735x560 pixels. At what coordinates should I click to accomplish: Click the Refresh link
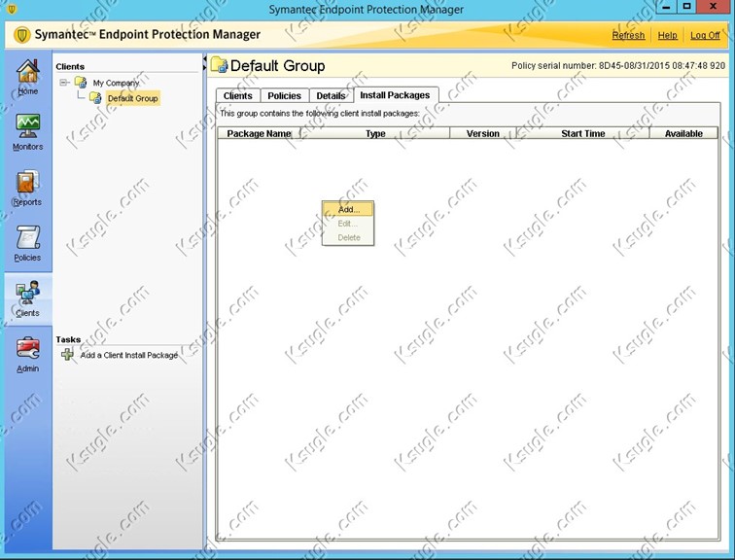[x=628, y=35]
